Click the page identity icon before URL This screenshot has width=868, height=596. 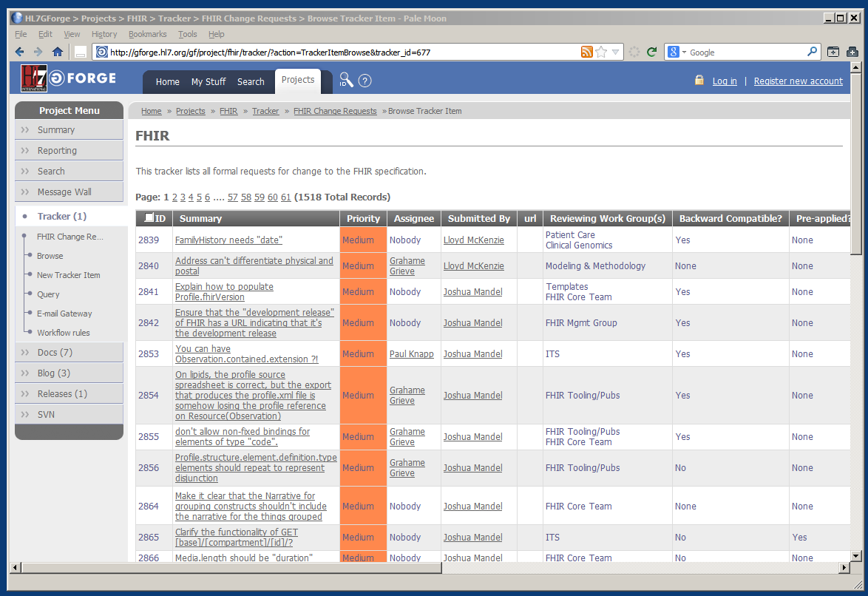click(101, 52)
